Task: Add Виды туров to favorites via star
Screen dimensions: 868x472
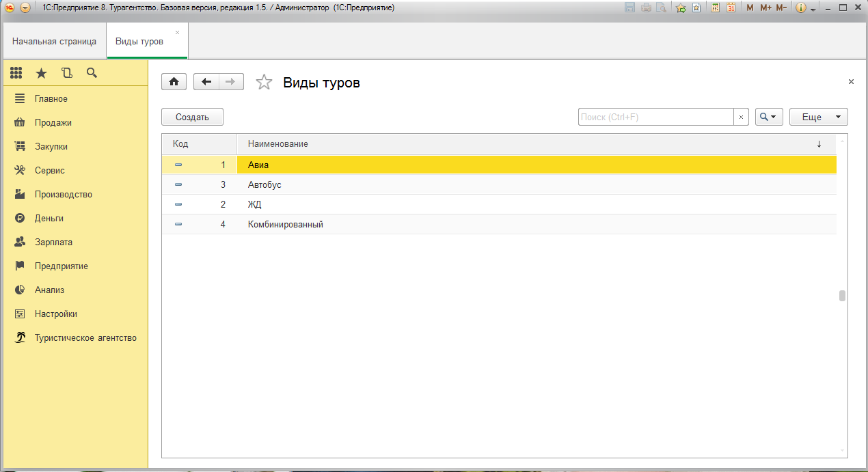Action: click(264, 83)
